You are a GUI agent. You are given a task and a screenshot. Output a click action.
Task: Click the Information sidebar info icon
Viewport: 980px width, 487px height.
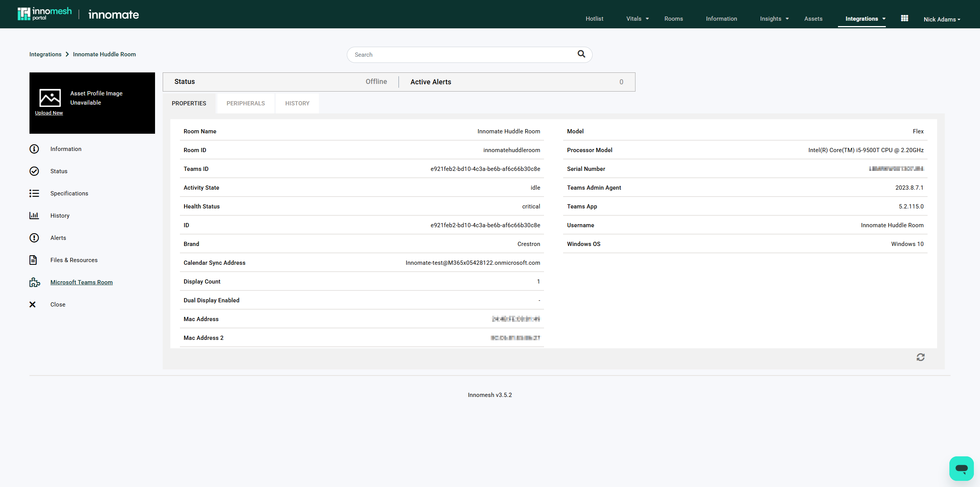pyautogui.click(x=34, y=149)
